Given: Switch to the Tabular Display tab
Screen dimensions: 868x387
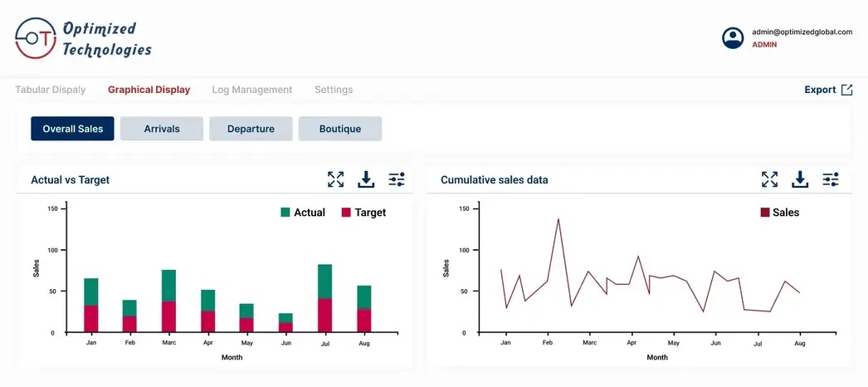Looking at the screenshot, I should [50, 90].
